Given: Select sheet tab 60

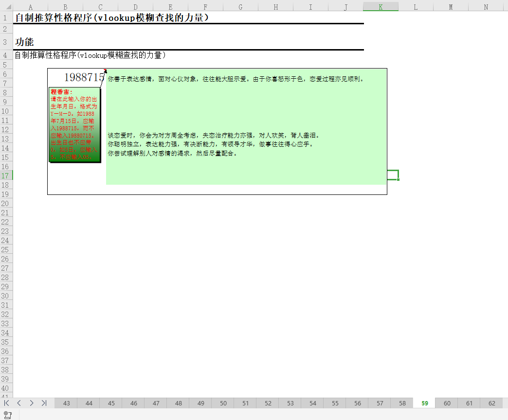Looking at the screenshot, I should 447,403.
